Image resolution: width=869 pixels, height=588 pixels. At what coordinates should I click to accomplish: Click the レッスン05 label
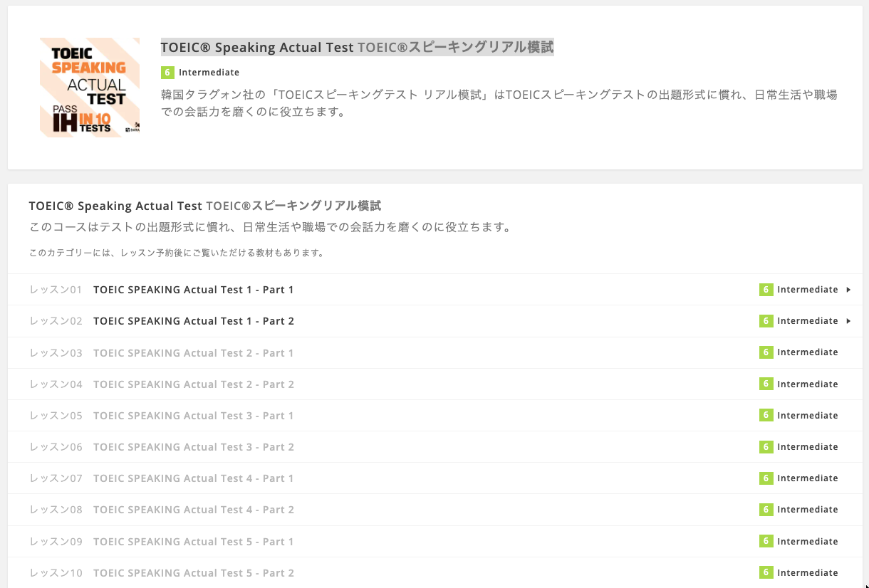[56, 416]
